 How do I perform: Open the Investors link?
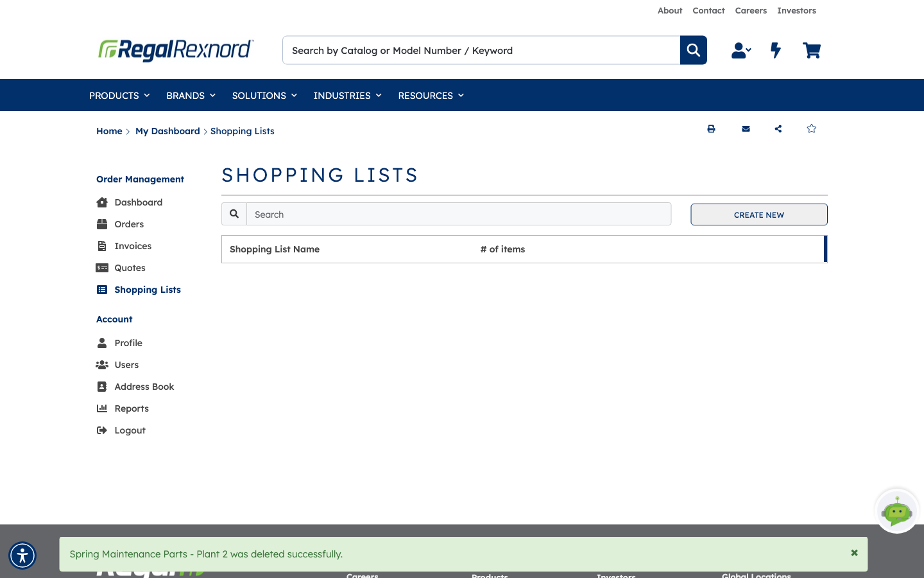click(x=796, y=10)
